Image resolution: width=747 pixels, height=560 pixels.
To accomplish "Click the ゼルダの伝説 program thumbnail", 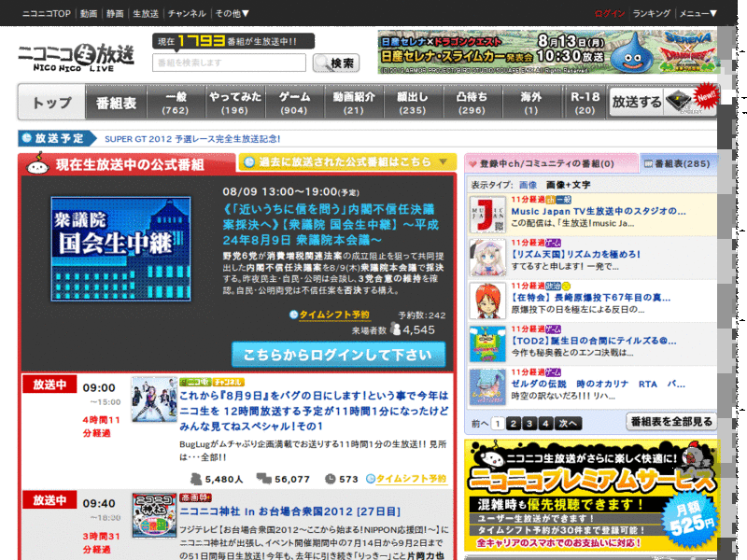I will click(487, 387).
